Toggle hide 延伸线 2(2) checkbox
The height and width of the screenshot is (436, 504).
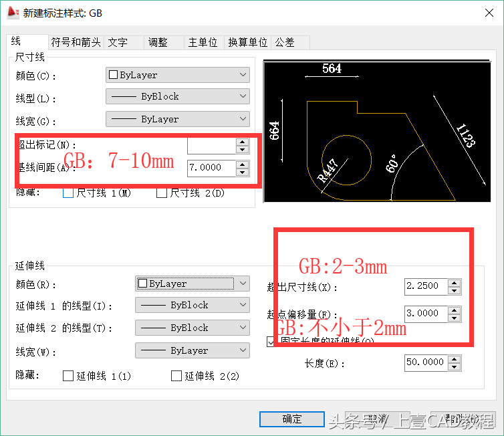(176, 376)
